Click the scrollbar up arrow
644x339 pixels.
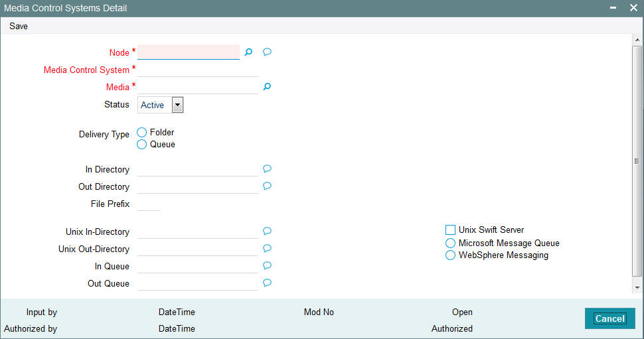[637, 40]
